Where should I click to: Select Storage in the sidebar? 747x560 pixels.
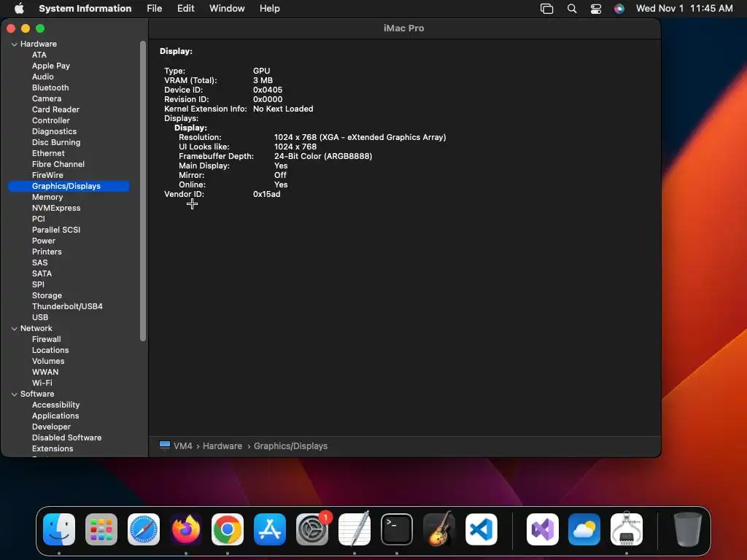click(x=47, y=296)
